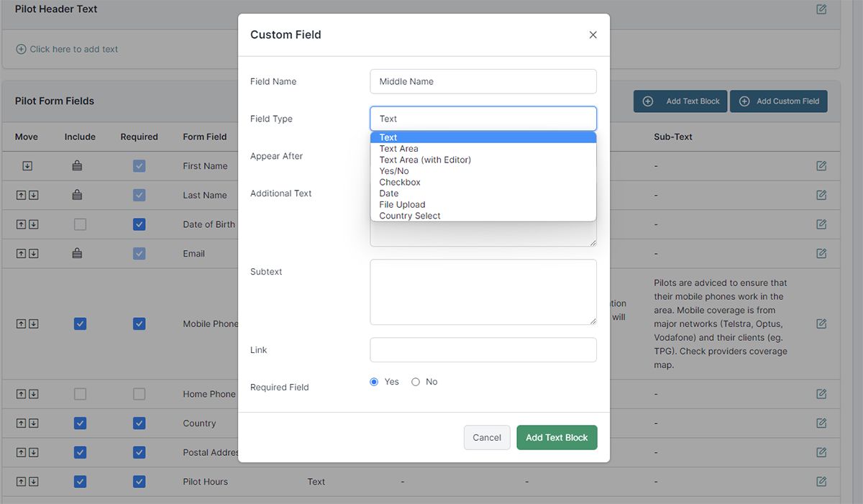Image resolution: width=863 pixels, height=504 pixels.
Task: Move the First Name field down
Action: pyautogui.click(x=27, y=166)
